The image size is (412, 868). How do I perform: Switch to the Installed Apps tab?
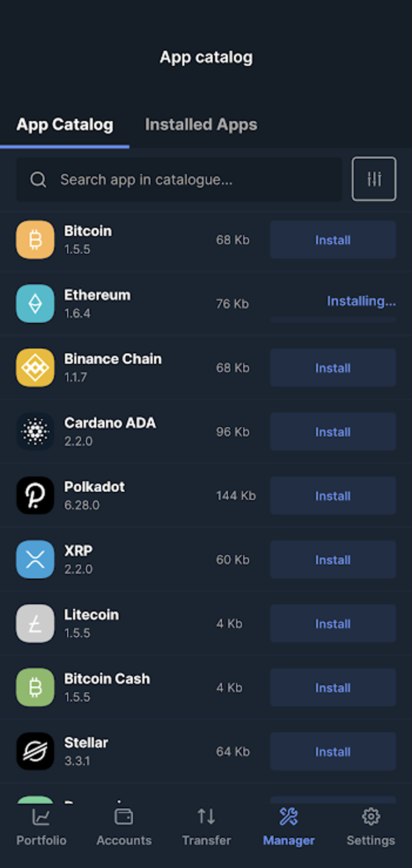[201, 125]
